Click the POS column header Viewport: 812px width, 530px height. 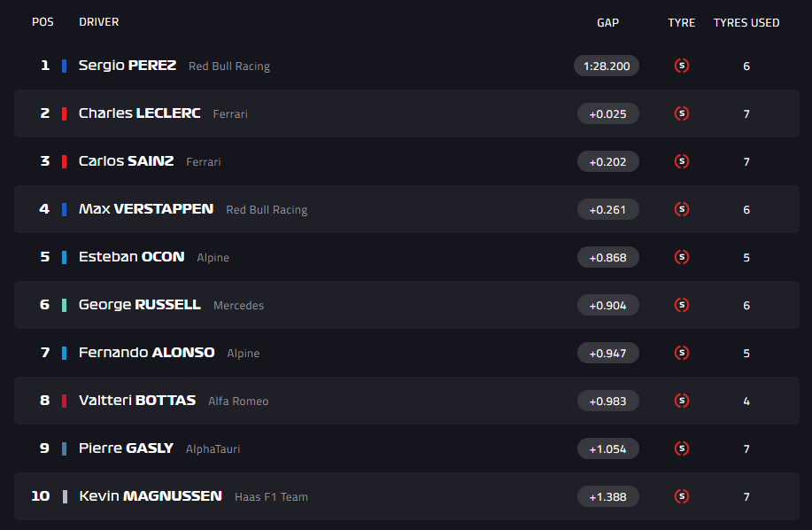[43, 22]
